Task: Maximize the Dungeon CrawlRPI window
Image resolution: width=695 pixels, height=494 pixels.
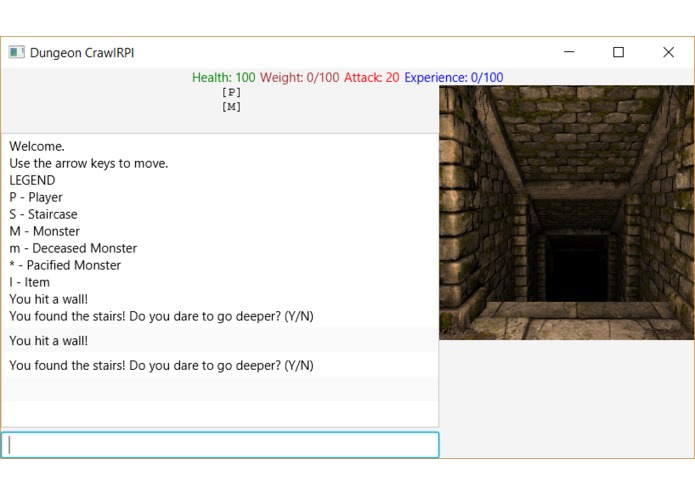Action: click(x=619, y=52)
